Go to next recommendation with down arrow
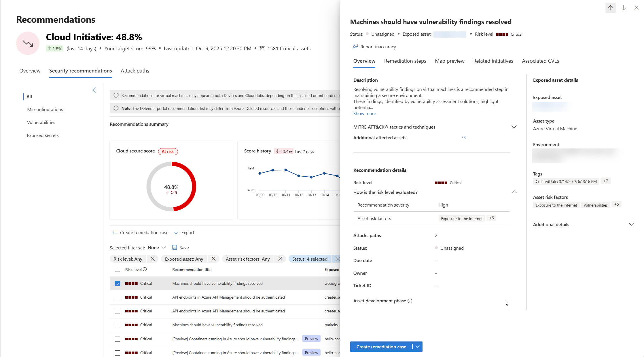This screenshot has height=357, width=644. pyautogui.click(x=623, y=8)
